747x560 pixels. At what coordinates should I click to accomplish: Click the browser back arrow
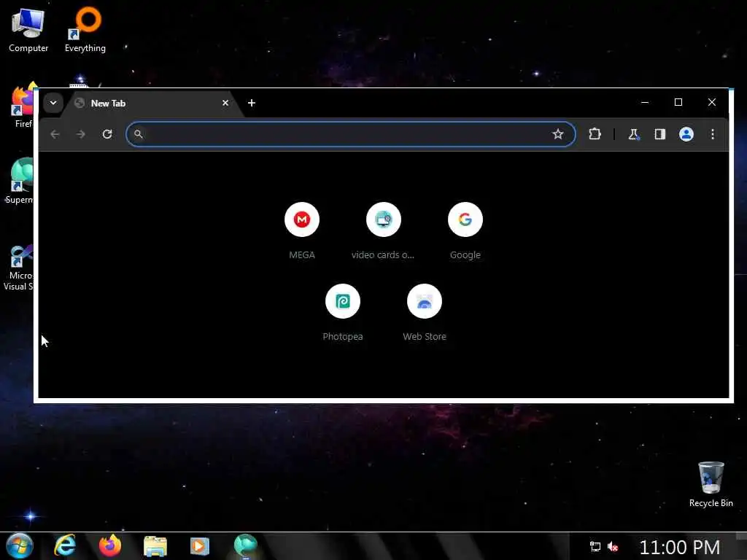(x=55, y=134)
